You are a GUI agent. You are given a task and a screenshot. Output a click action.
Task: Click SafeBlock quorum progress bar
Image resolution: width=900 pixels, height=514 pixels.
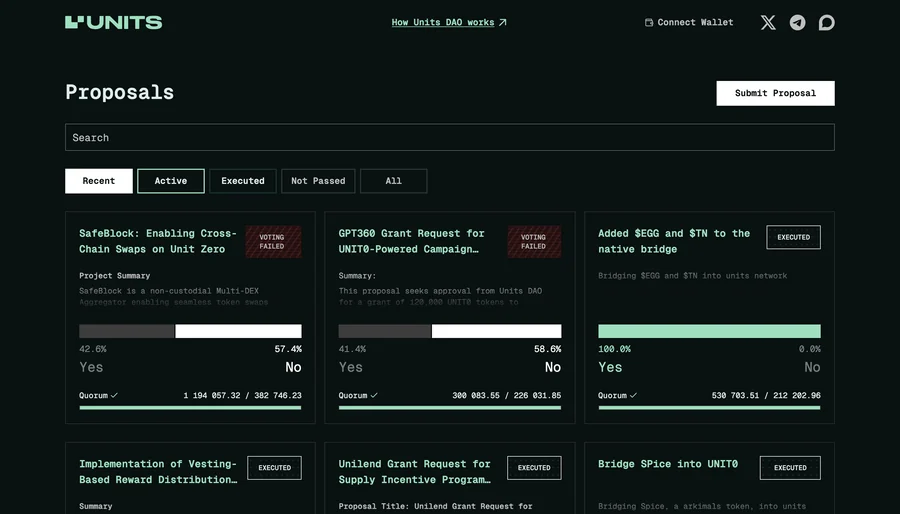point(190,408)
